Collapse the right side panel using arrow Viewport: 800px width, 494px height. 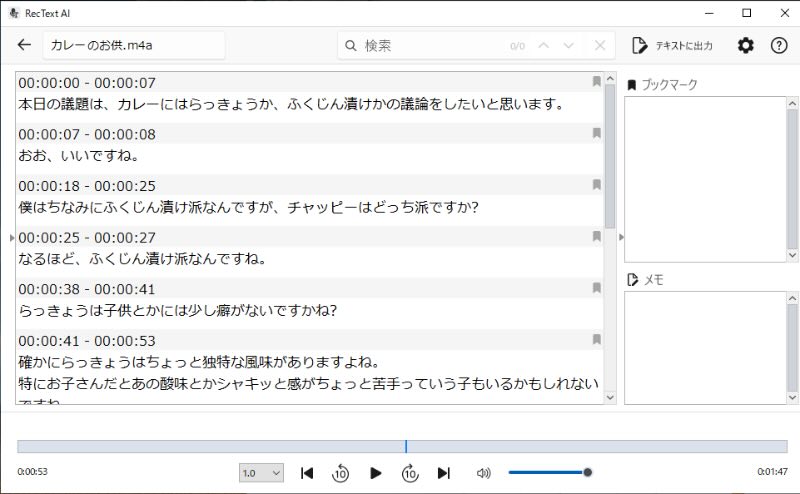(x=621, y=237)
